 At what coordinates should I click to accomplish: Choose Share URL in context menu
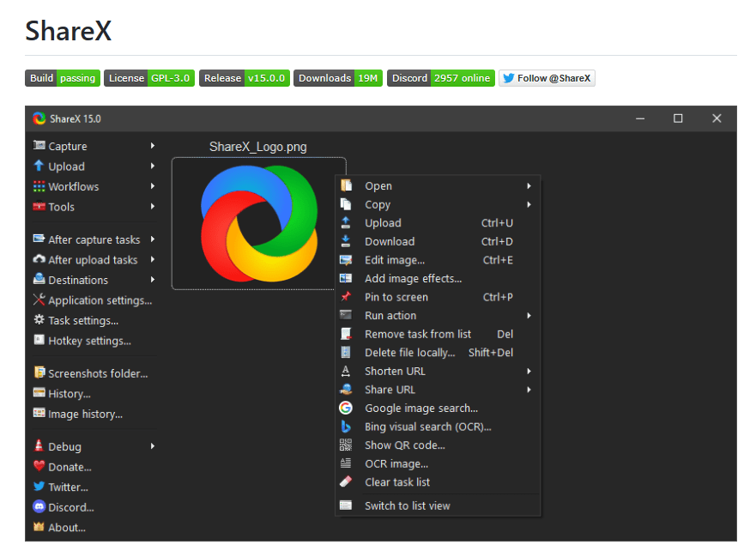click(x=438, y=389)
